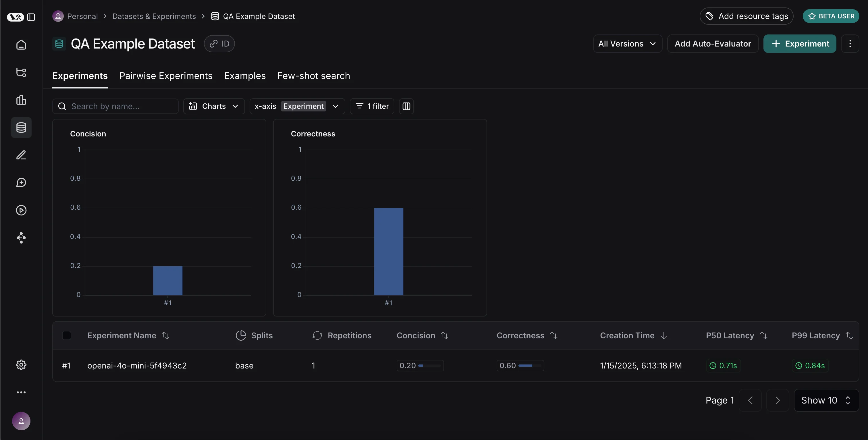Open experiment openai-4o-mini-5f4943c2
The image size is (868, 440).
pos(137,366)
